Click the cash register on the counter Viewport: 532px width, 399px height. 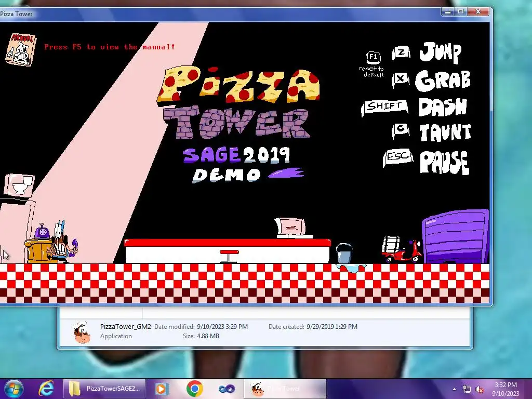pos(293,228)
